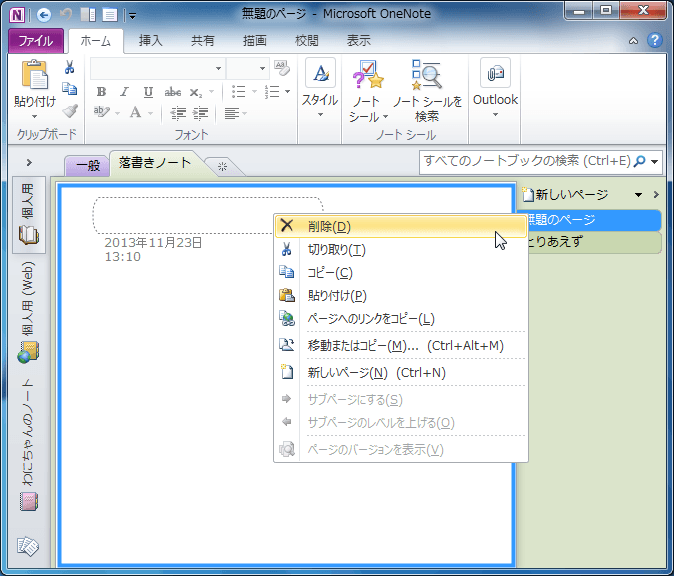
Task: Choose 新しいページ(N) from context menu
Action: 401,372
